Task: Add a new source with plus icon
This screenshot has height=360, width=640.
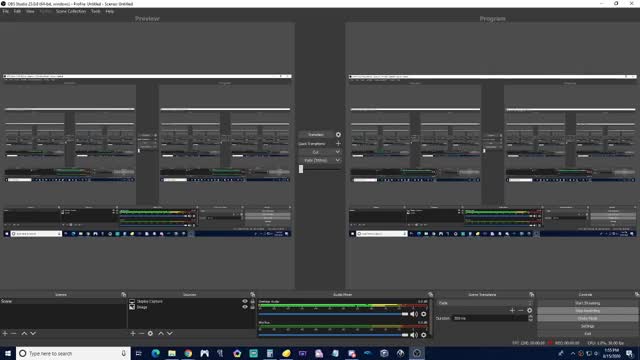Action: (133, 333)
